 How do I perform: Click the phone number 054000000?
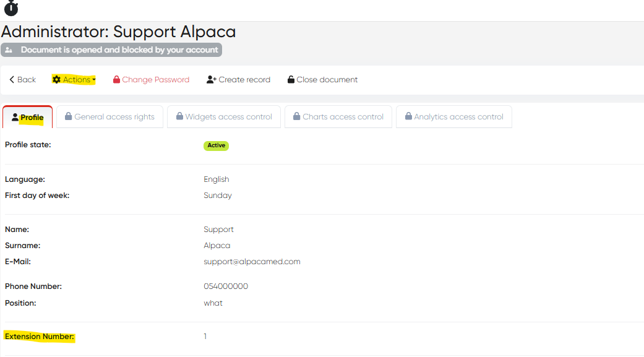tap(226, 286)
